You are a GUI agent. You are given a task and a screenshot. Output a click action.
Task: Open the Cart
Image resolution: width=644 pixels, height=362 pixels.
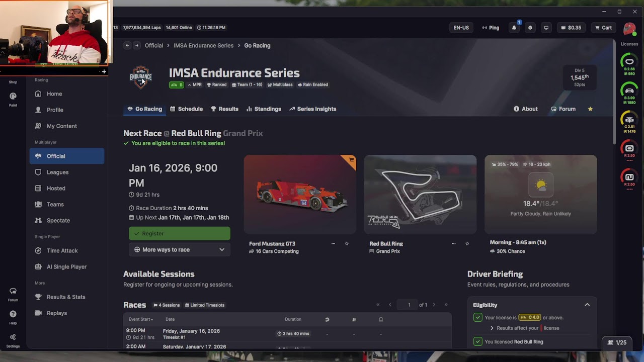pos(603,28)
